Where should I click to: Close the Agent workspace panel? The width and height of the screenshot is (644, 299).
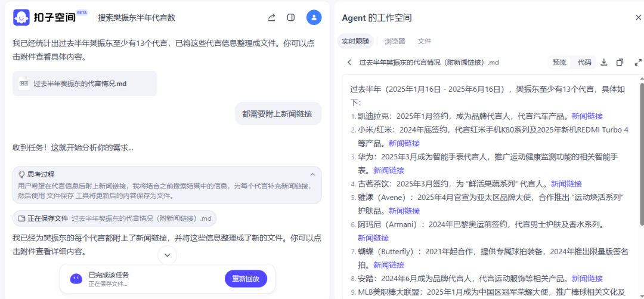click(x=638, y=18)
